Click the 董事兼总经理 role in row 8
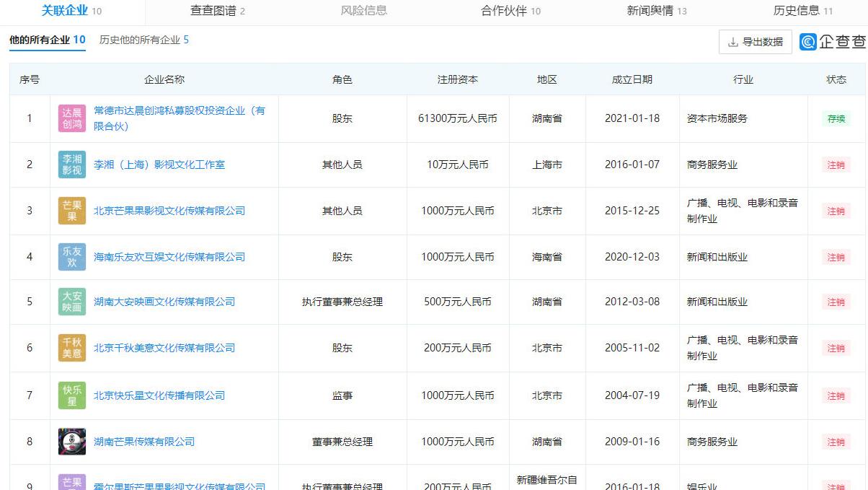868x490 pixels. tap(342, 442)
